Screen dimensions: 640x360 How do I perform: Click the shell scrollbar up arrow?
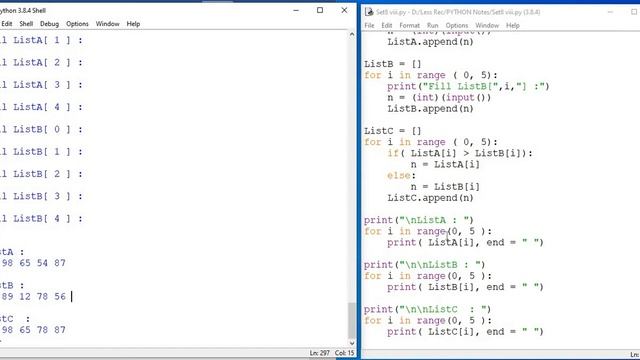pyautogui.click(x=352, y=35)
